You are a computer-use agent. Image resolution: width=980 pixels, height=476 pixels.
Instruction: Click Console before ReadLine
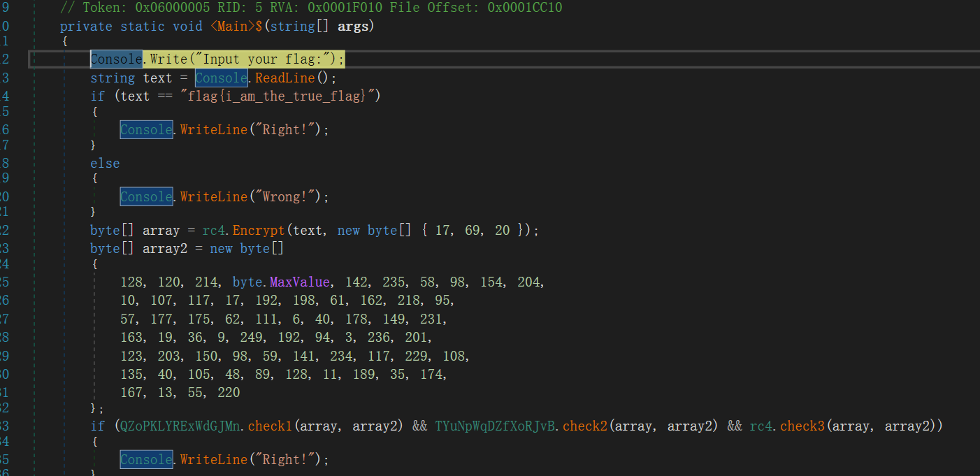coord(221,78)
